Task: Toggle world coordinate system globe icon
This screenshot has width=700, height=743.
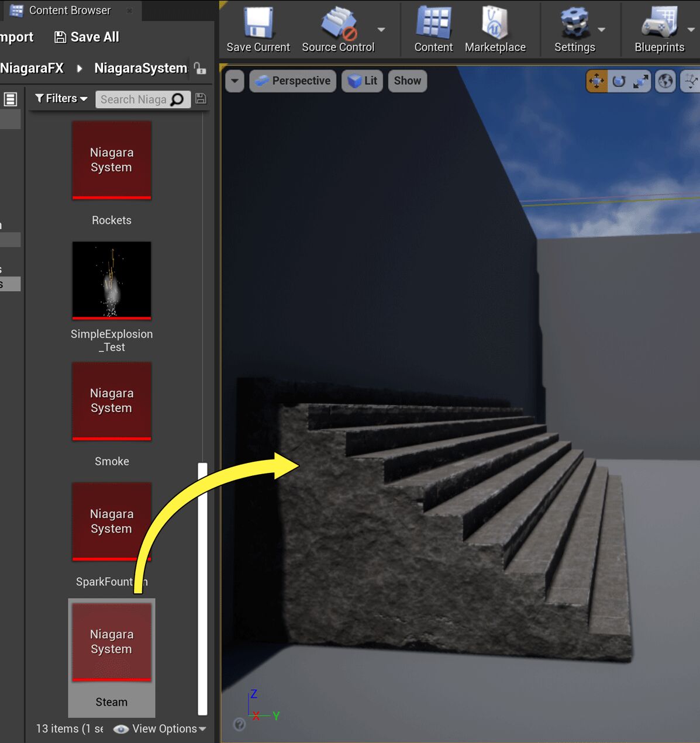Action: coord(665,81)
